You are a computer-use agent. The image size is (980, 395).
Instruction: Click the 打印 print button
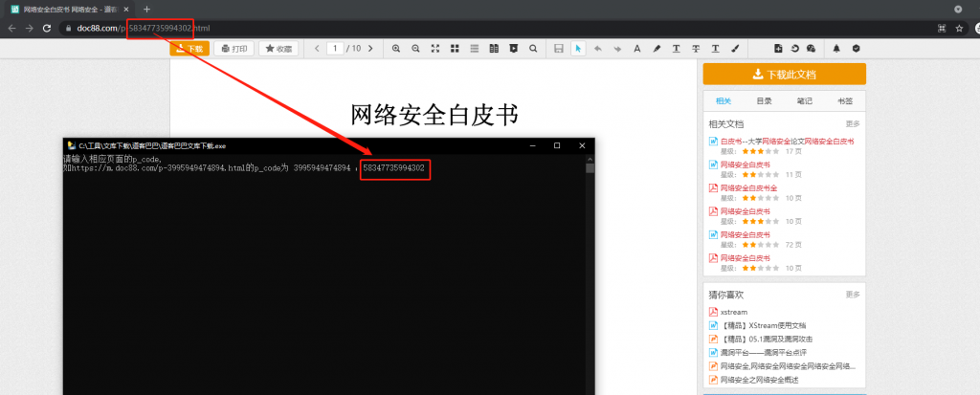[234, 49]
